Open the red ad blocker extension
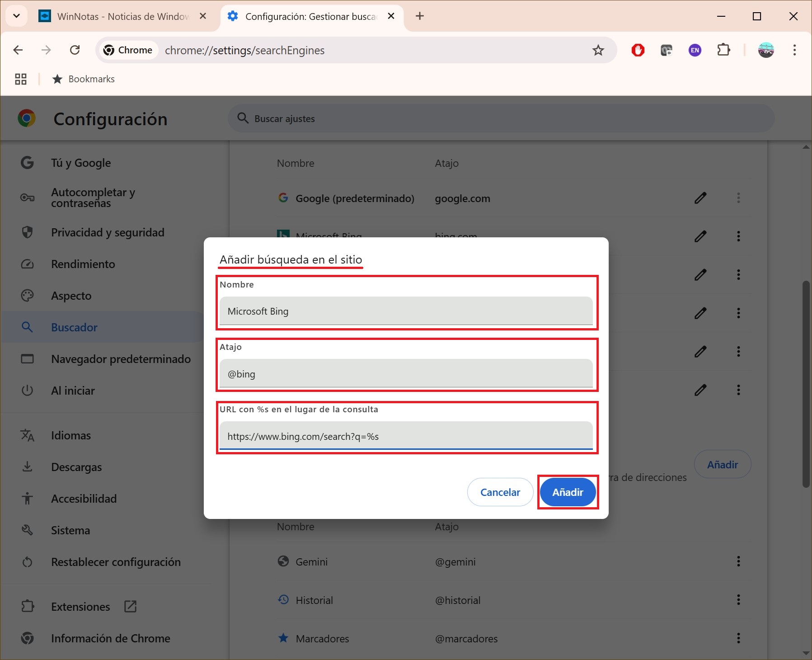Screen dimensions: 812x660 click(x=638, y=50)
